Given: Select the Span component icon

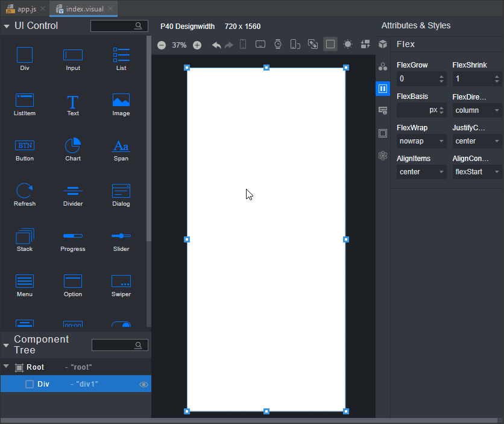Looking at the screenshot, I should [x=121, y=146].
